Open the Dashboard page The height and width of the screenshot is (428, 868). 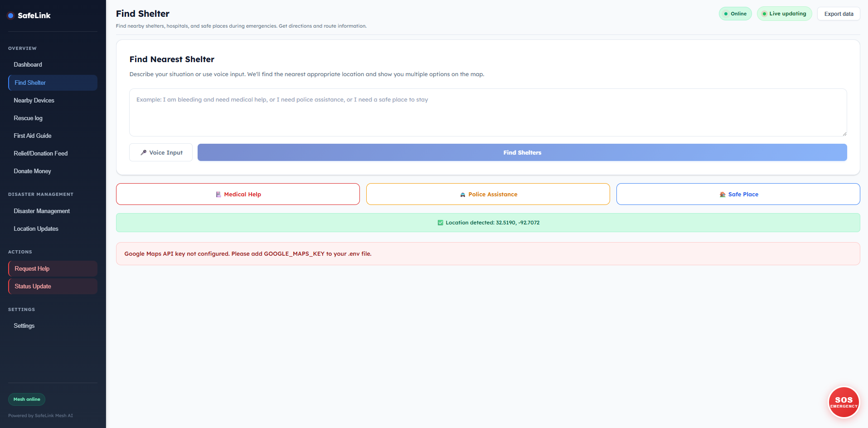pos(53,65)
